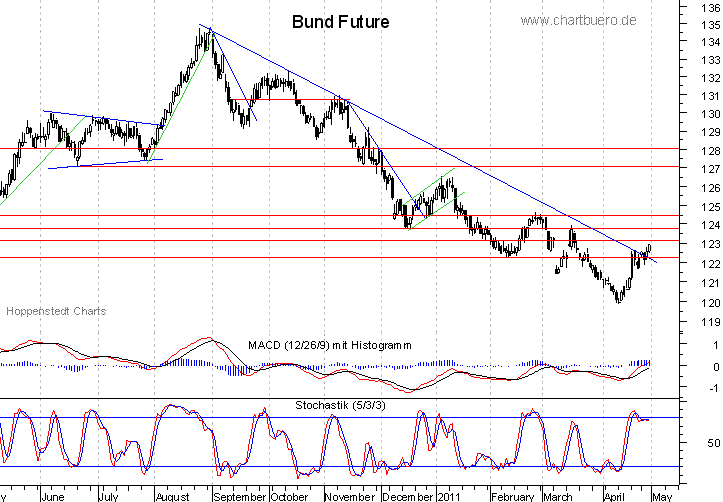Select the 124 price axis value
The width and height of the screenshot is (723, 502).
711,225
